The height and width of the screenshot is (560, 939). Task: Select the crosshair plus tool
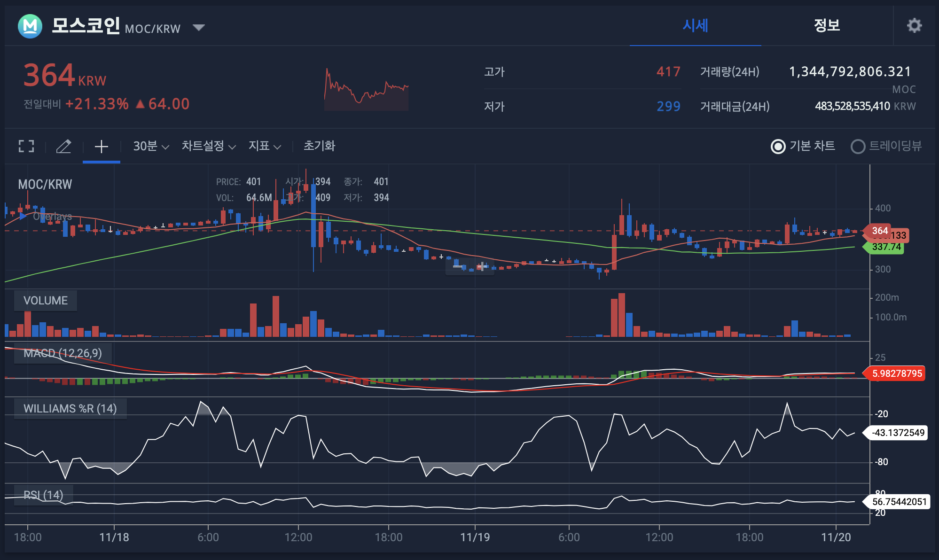point(102,146)
